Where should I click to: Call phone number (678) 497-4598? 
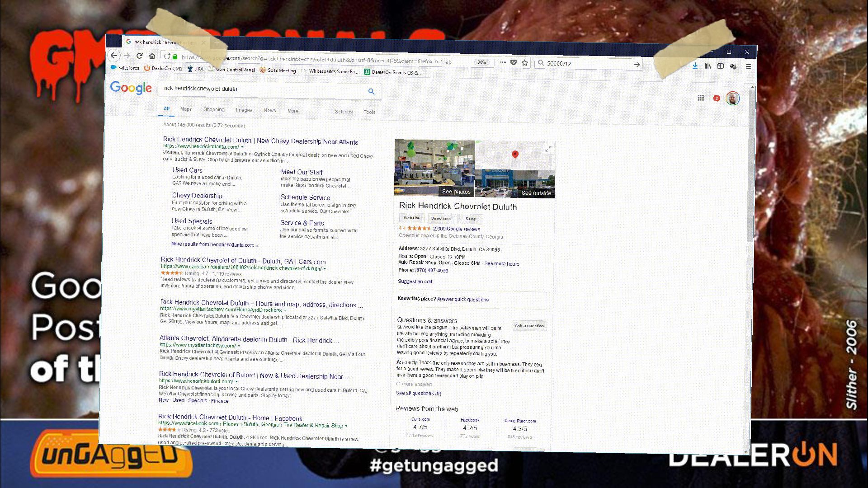tap(431, 270)
